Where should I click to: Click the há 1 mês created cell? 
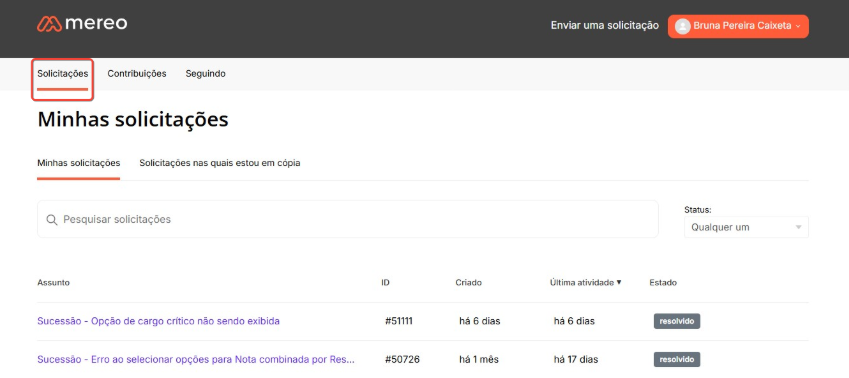tap(479, 360)
